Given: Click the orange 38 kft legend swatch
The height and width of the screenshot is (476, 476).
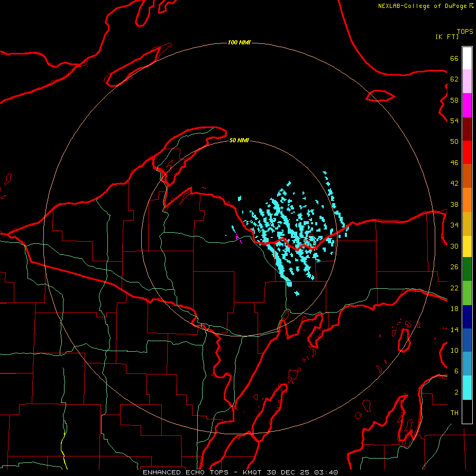Looking at the screenshot, I should tap(467, 200).
